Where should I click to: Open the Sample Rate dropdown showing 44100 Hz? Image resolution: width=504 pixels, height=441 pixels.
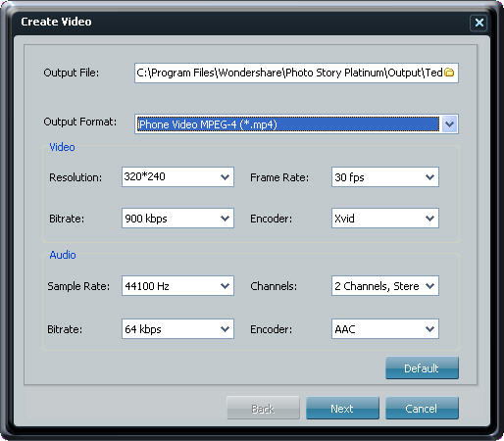177,286
